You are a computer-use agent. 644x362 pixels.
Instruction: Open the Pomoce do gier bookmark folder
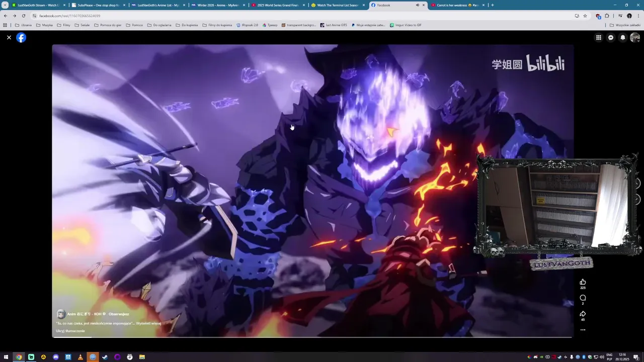(108, 25)
